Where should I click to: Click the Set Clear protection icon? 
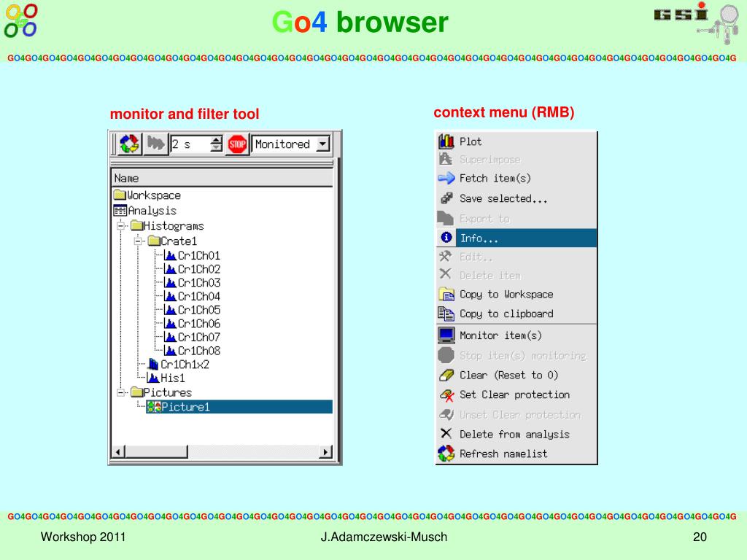[x=446, y=394]
